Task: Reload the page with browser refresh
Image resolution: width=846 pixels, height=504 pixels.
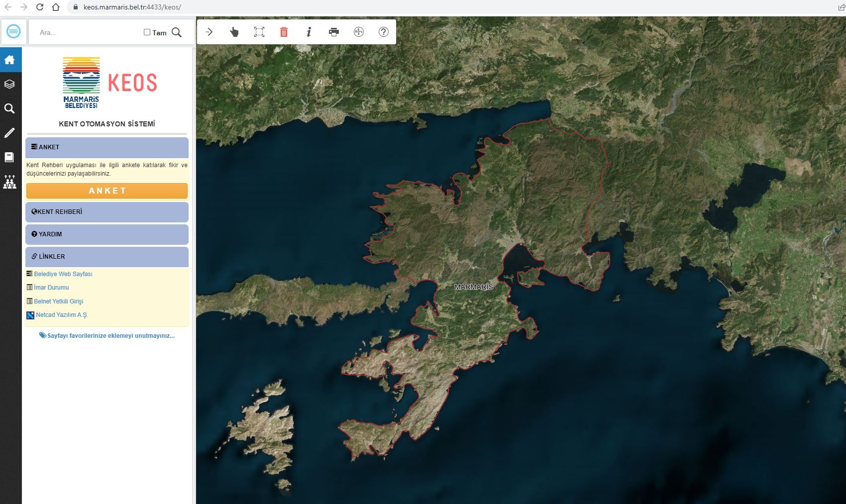Action: pos(40,7)
